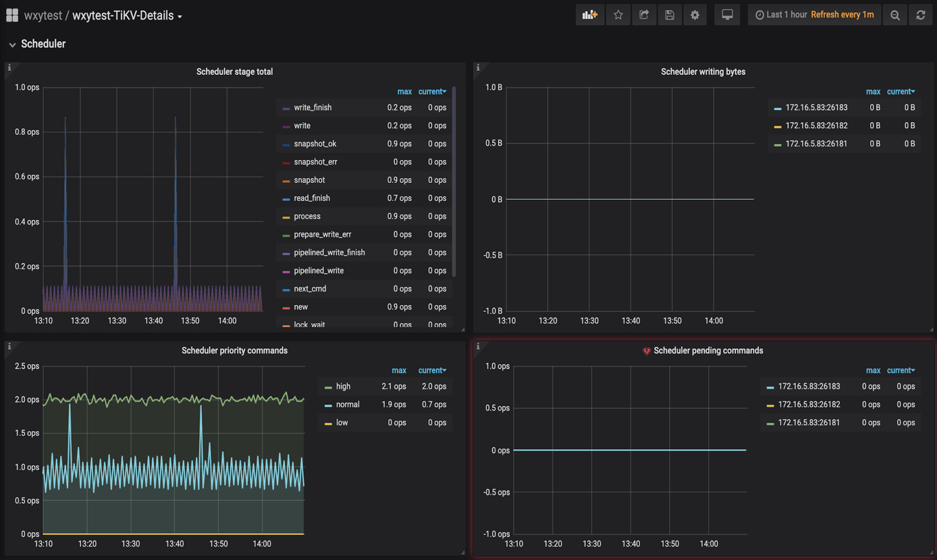Screen dimensions: 937x560
Task: Open the Last 1 hour time picker
Action: (786, 15)
